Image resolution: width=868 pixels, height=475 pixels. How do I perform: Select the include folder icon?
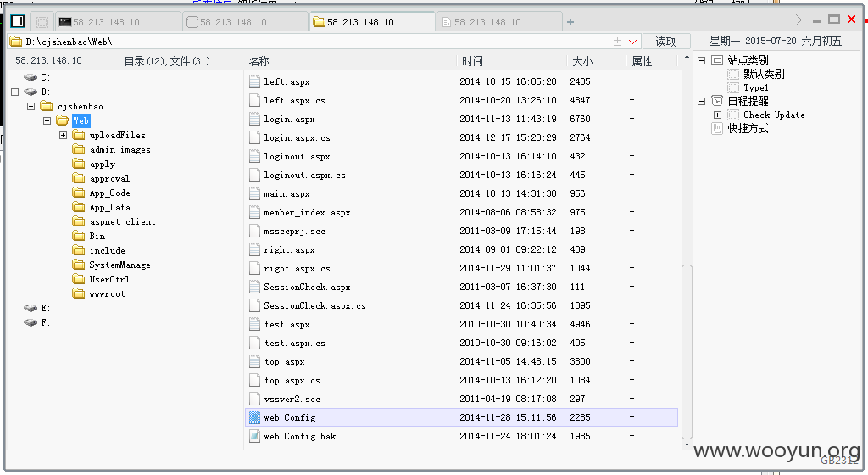coord(79,250)
